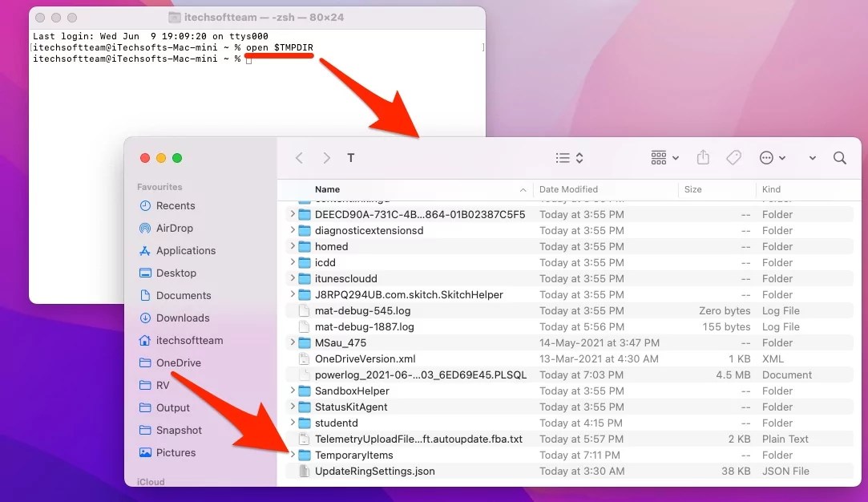Click the Share icon in the toolbar
This screenshot has width=868, height=502.
point(703,157)
